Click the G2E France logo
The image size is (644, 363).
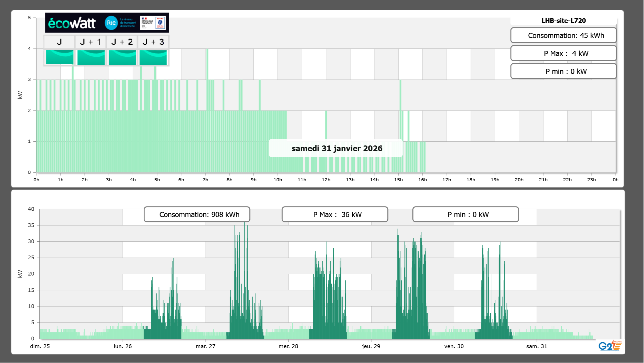pyautogui.click(x=610, y=346)
